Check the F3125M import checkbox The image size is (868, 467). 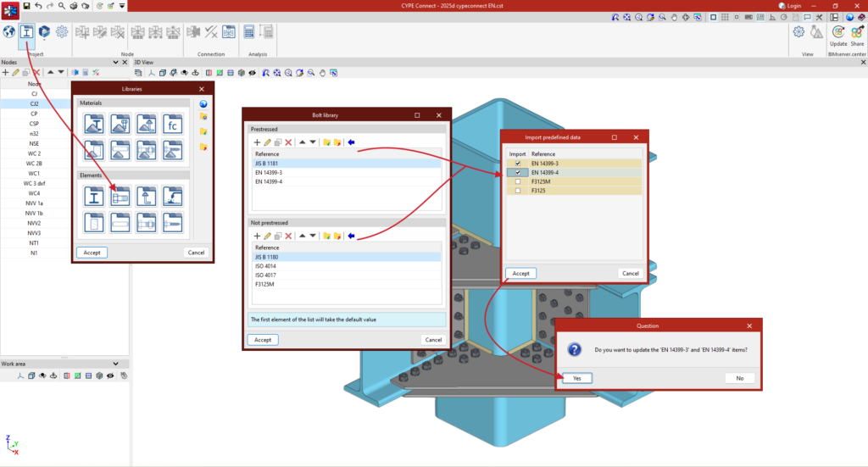tap(518, 181)
